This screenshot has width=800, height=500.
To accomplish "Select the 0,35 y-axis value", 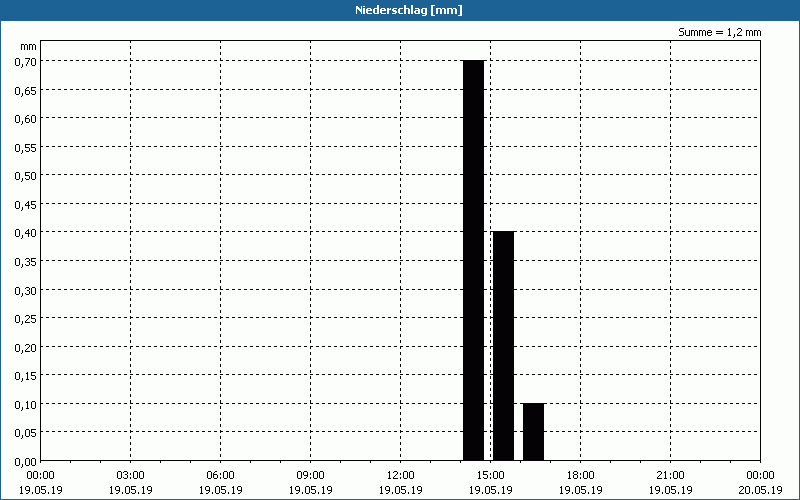I will pyautogui.click(x=26, y=261).
